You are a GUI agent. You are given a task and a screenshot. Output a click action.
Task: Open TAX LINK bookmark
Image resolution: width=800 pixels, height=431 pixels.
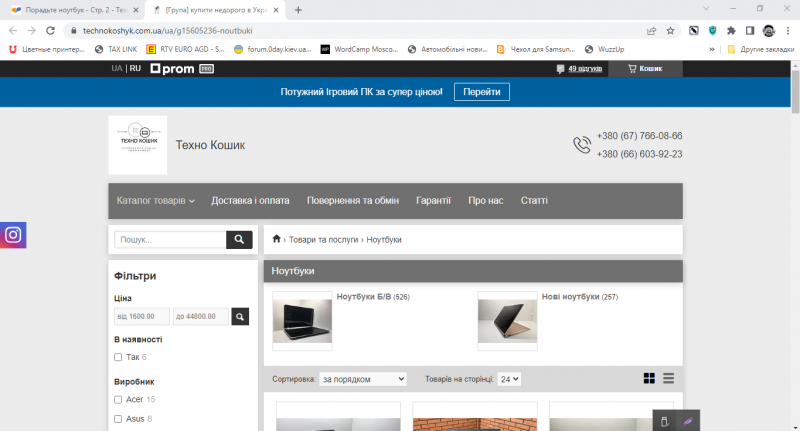116,49
